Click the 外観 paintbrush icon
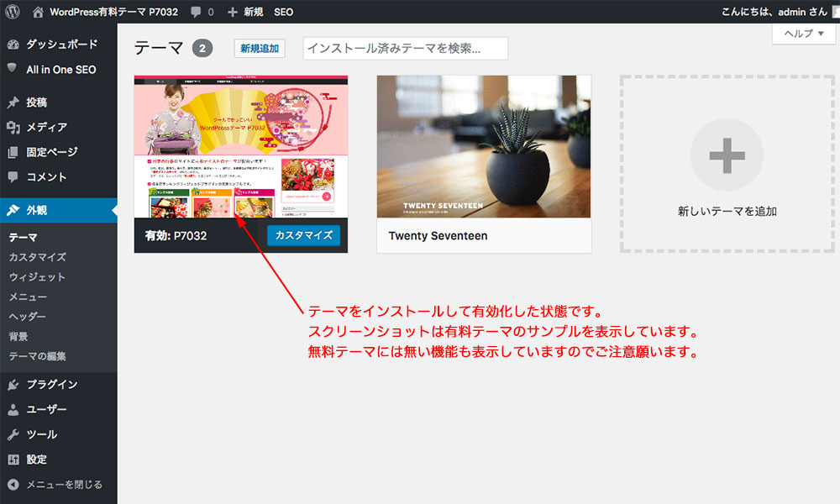This screenshot has width=840, height=504. click(13, 210)
